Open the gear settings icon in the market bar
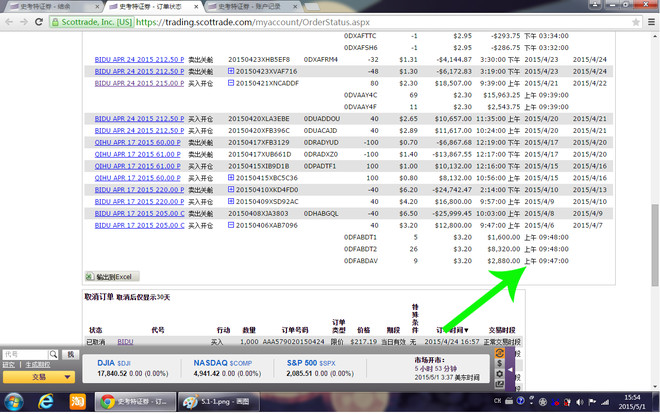 click(x=499, y=374)
